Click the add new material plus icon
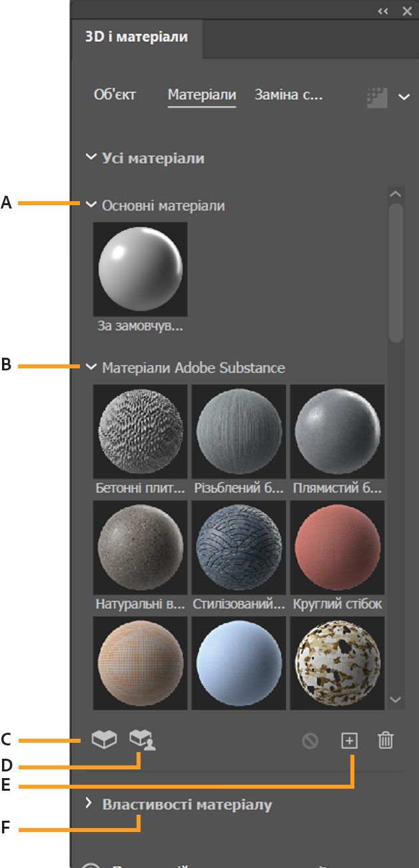Screen dimensions: 419x868 pyautogui.click(x=349, y=740)
